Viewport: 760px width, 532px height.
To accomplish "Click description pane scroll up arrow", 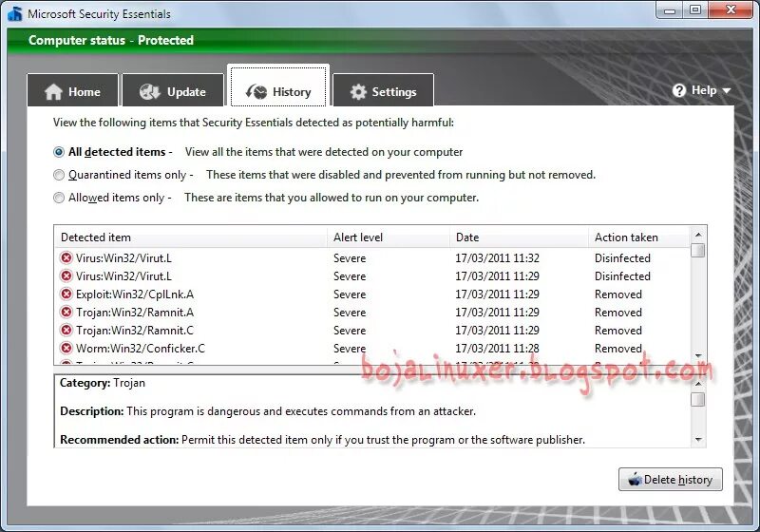I will (698, 383).
